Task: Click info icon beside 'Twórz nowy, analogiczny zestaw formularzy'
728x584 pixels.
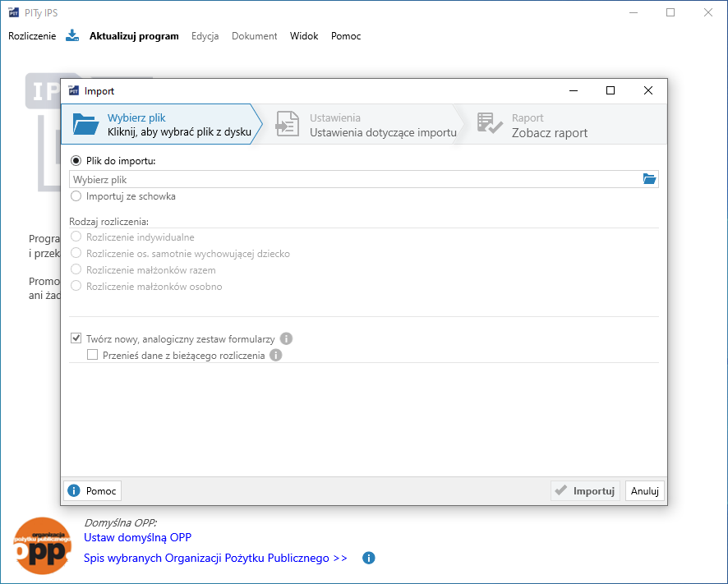Action: point(287,338)
